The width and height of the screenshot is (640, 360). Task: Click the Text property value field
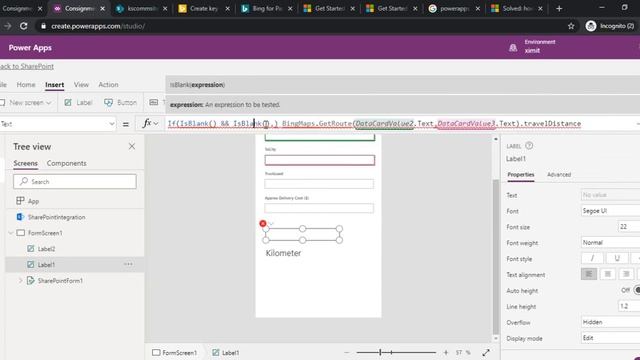coord(611,195)
